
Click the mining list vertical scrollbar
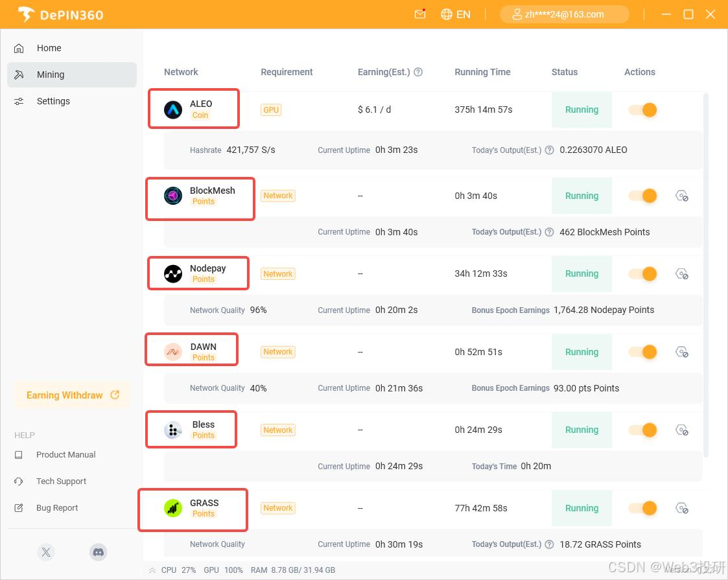(x=706, y=275)
